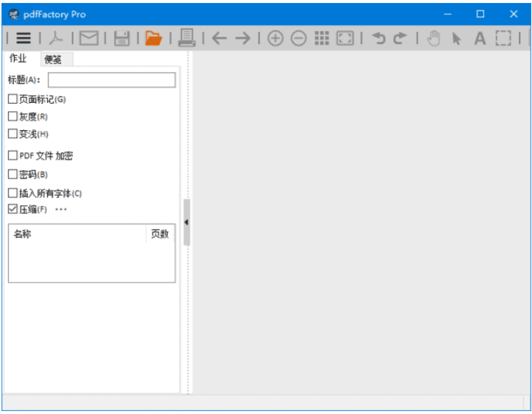The height and width of the screenshot is (414, 532).
Task: Minimize the pdfFactory Pro window
Action: [447, 14]
